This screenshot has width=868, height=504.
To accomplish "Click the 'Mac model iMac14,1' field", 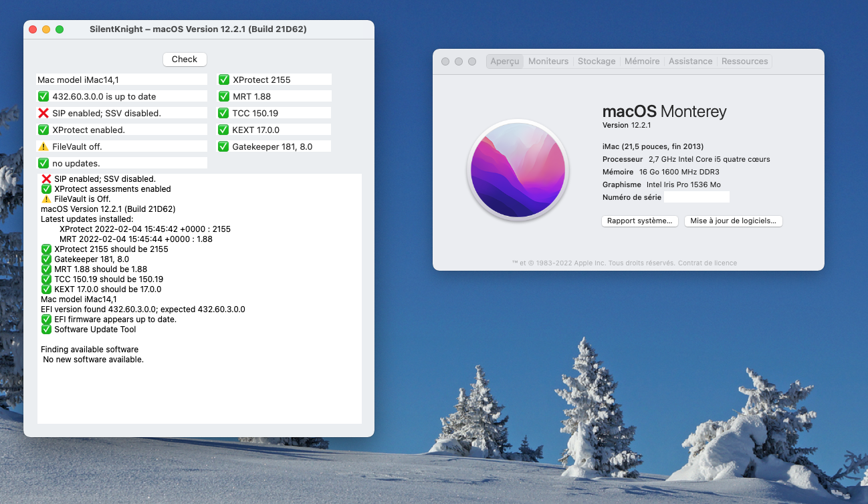I will point(122,80).
